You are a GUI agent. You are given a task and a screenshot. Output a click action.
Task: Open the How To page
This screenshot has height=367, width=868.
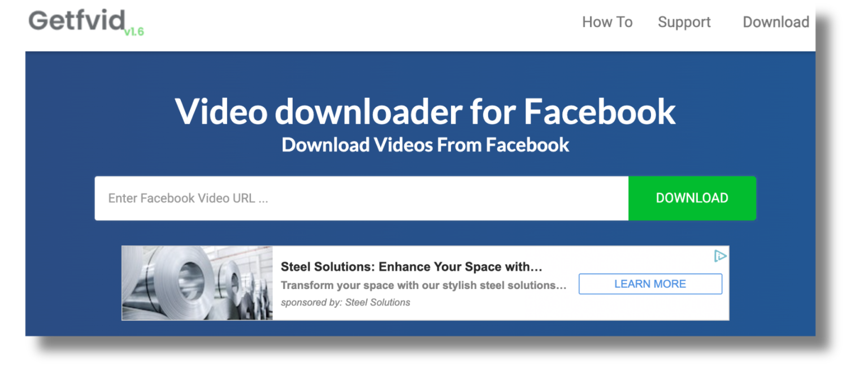[607, 22]
